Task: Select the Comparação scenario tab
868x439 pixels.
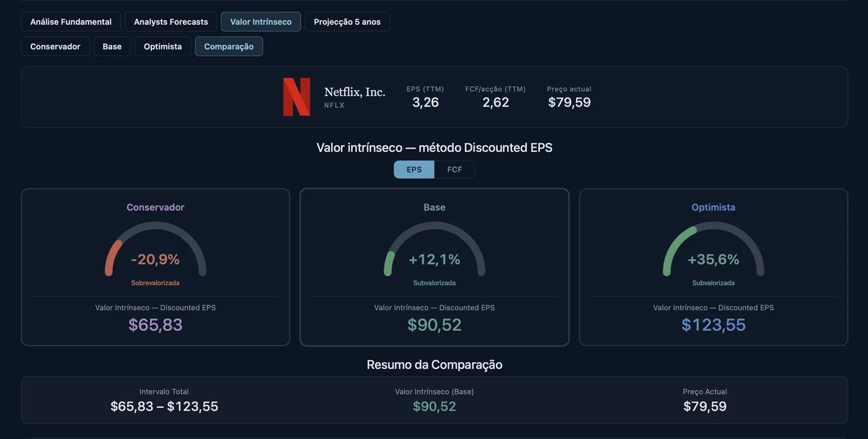Action: point(229,47)
